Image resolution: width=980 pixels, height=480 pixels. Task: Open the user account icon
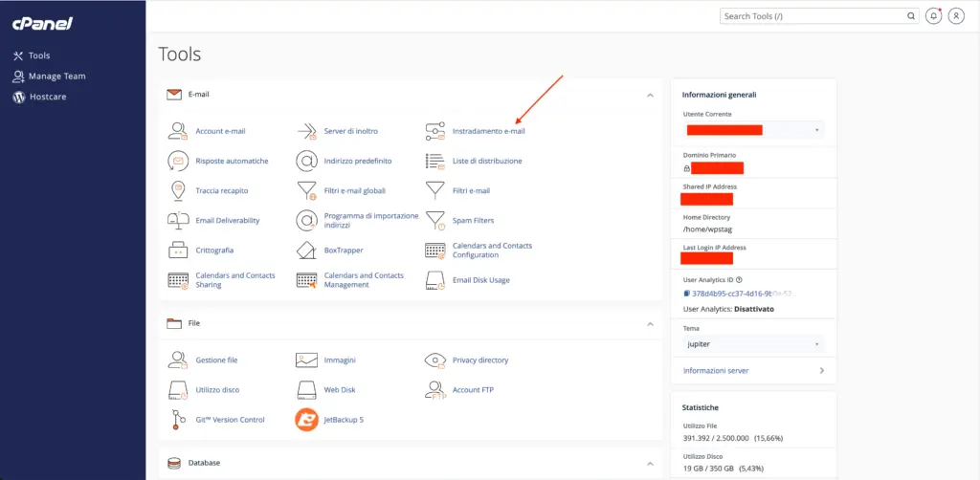click(x=955, y=16)
